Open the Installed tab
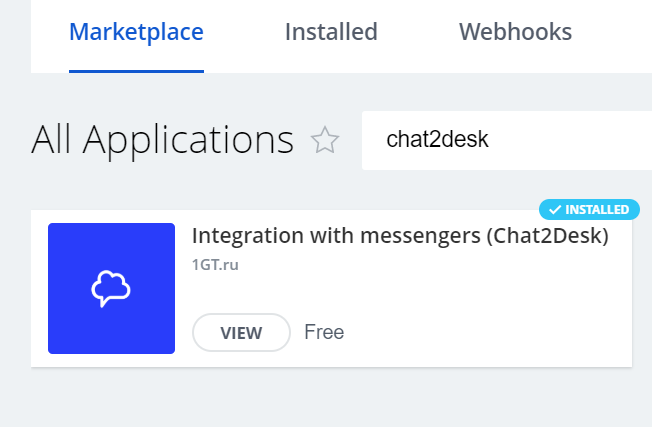This screenshot has height=427, width=652. [331, 32]
